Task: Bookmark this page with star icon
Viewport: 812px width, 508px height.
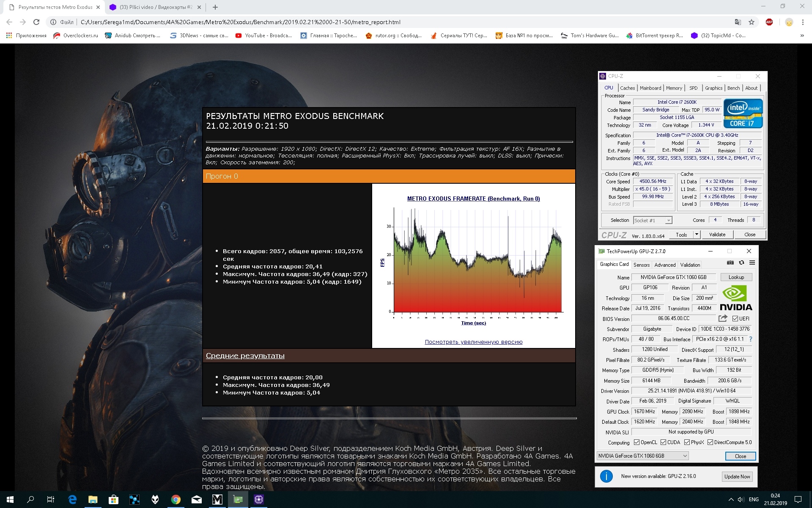Action: [x=752, y=22]
